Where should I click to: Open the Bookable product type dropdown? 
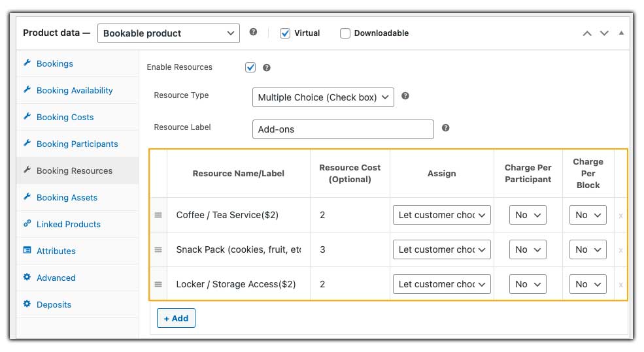click(169, 33)
